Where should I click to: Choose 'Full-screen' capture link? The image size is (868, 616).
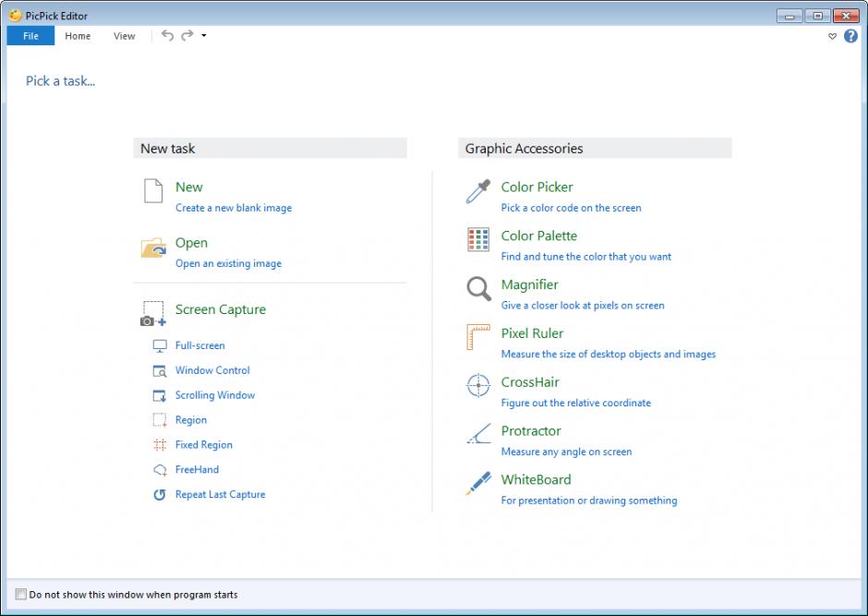[x=199, y=345]
